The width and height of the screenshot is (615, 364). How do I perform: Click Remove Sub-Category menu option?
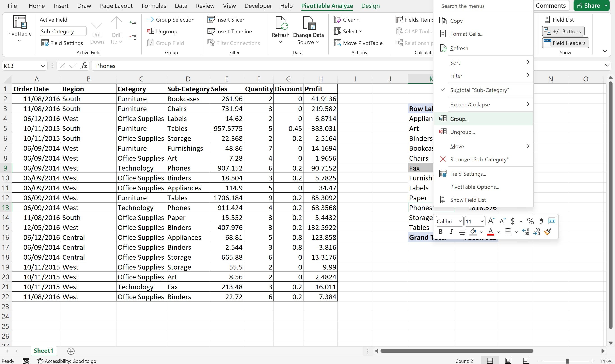[x=479, y=159]
